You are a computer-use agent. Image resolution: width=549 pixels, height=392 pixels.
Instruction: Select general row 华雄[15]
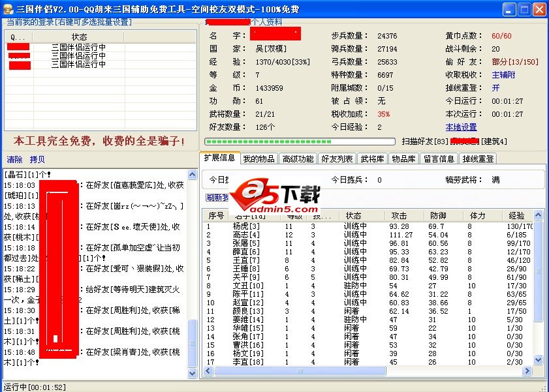(x=368, y=328)
